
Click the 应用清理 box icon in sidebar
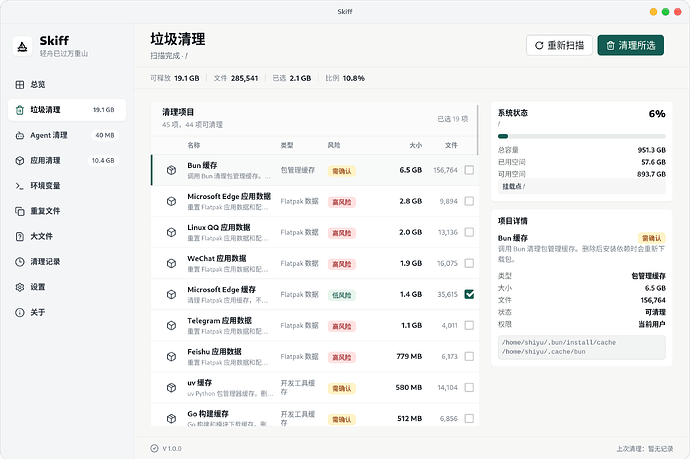pyautogui.click(x=20, y=161)
